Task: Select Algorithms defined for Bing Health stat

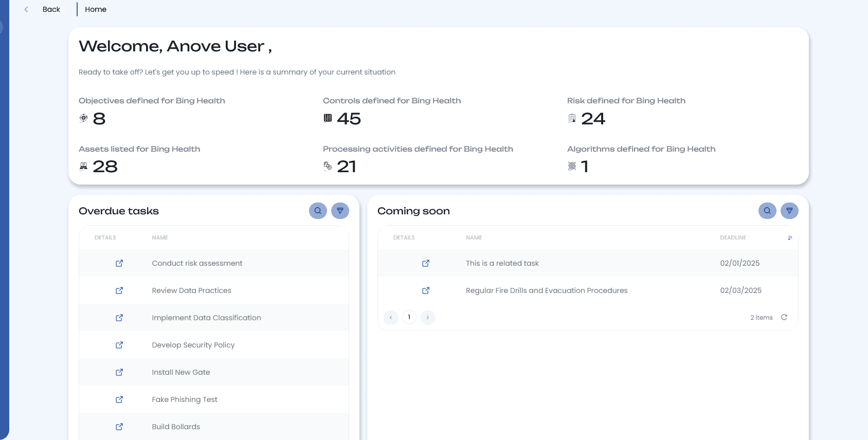Action: pyautogui.click(x=584, y=167)
